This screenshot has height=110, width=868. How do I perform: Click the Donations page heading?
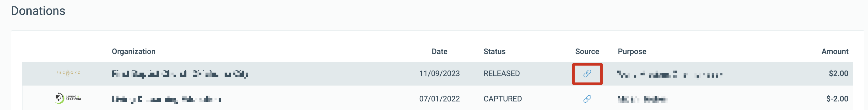[38, 11]
